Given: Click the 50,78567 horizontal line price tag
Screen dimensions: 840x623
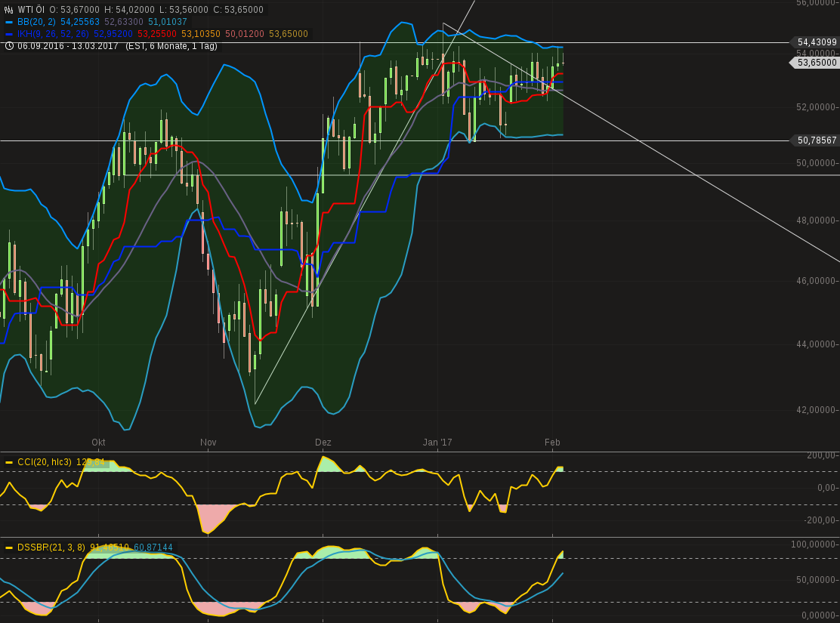Looking at the screenshot, I should [x=817, y=140].
